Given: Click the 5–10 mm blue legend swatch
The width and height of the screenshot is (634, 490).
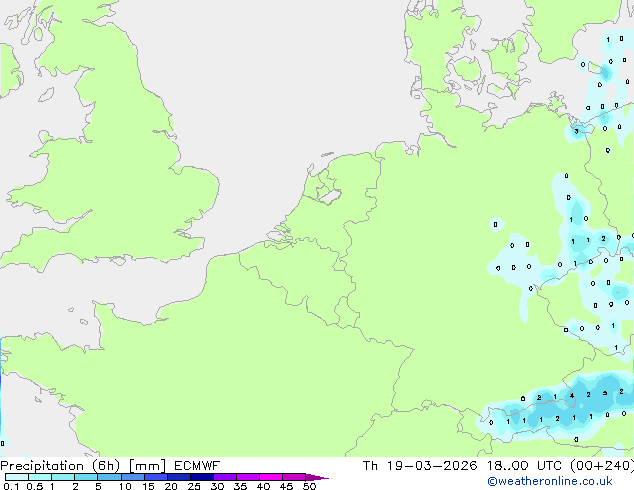Looking at the screenshot, I should (x=109, y=477).
